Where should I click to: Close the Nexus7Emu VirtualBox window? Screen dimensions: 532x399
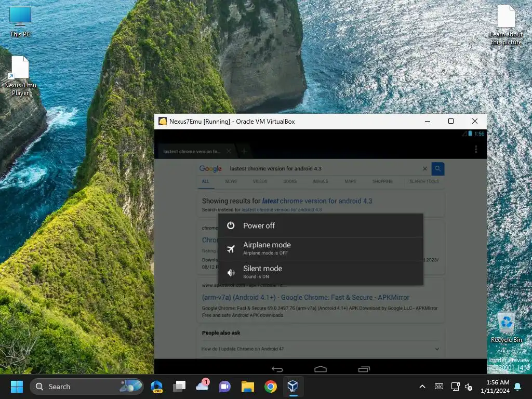tap(475, 121)
